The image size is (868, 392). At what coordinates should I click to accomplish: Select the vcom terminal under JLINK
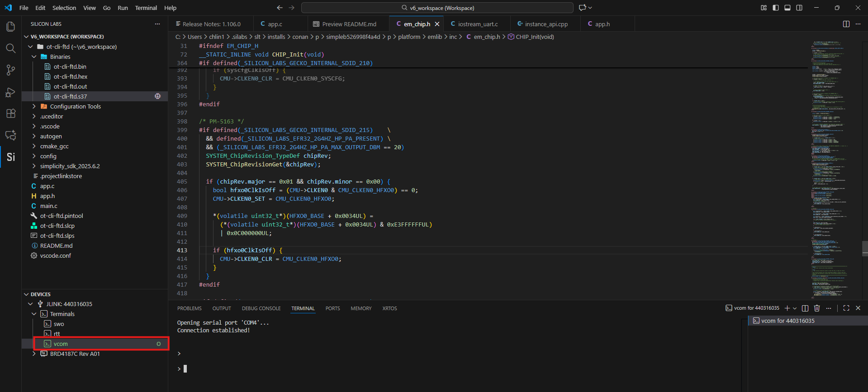(61, 344)
